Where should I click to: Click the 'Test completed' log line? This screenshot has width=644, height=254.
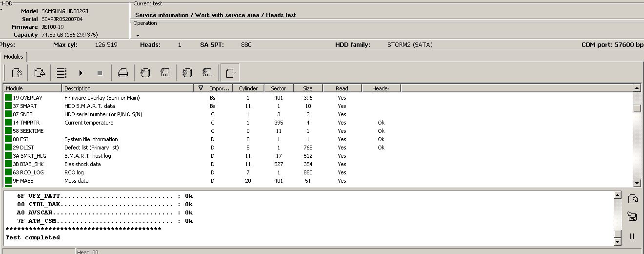(33, 237)
